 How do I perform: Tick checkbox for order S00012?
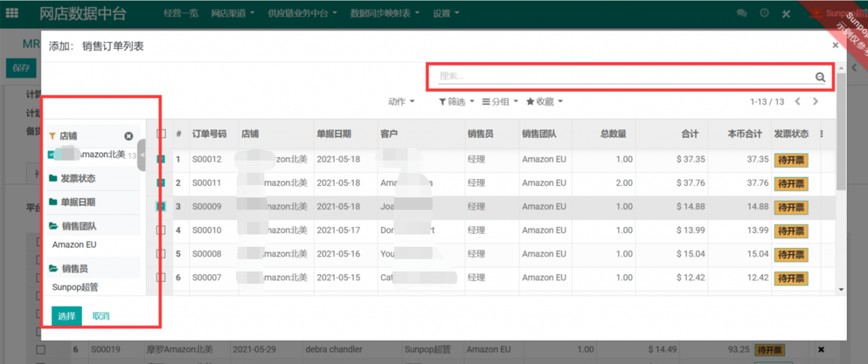pos(161,159)
